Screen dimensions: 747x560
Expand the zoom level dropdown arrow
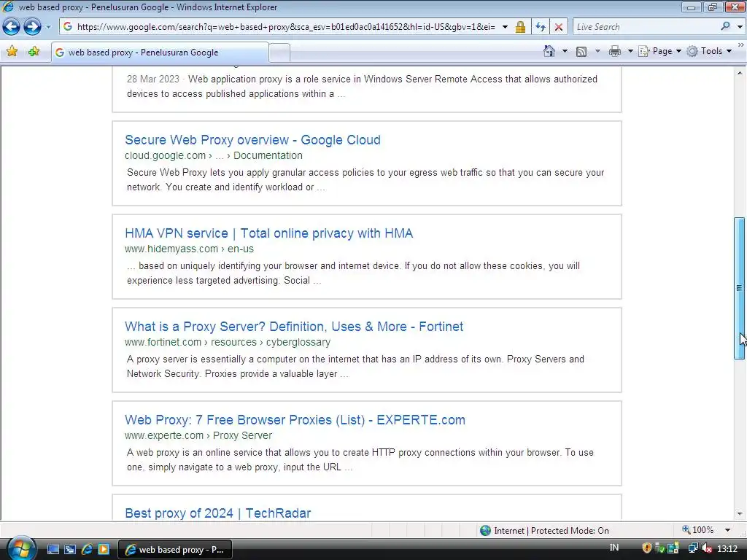point(727,530)
